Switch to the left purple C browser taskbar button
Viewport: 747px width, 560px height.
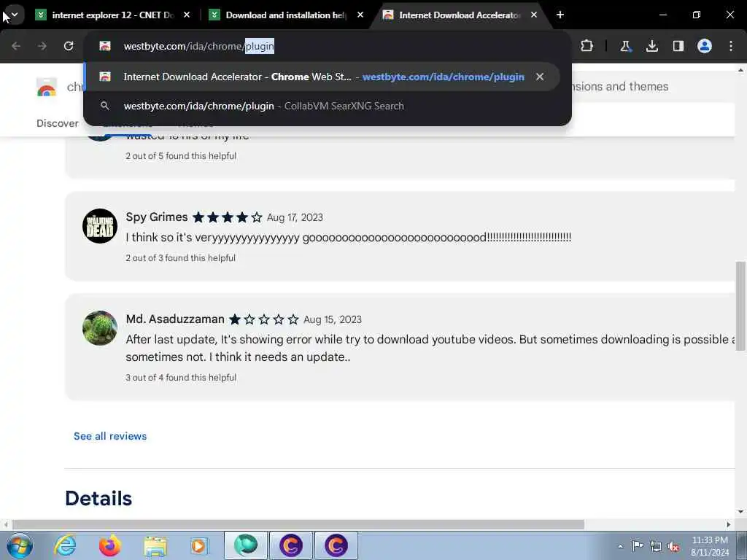pos(291,545)
